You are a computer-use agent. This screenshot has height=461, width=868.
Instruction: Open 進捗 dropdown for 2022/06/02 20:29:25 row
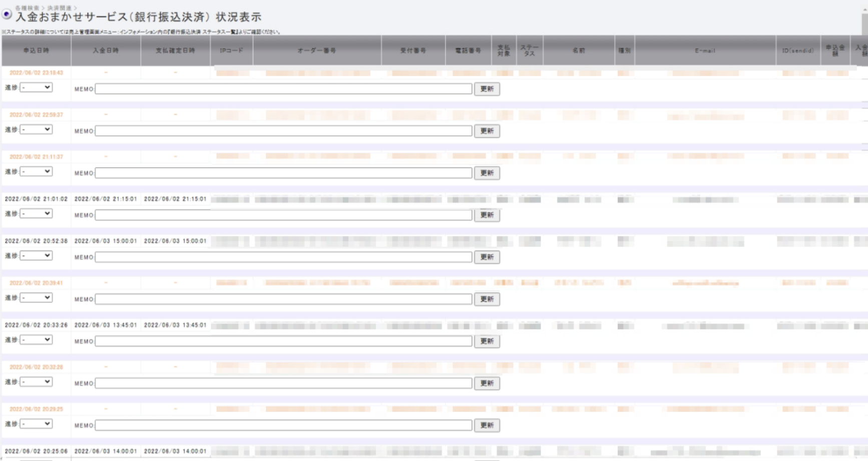coord(36,424)
